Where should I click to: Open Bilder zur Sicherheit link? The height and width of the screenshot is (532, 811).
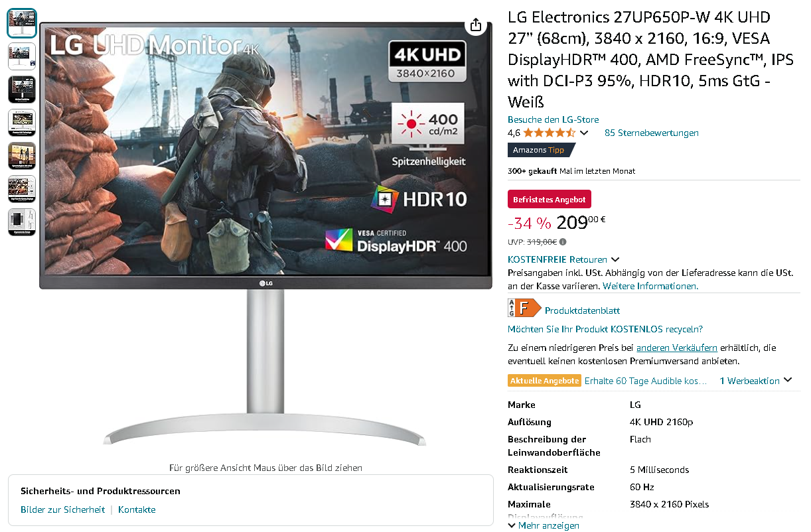(63, 509)
